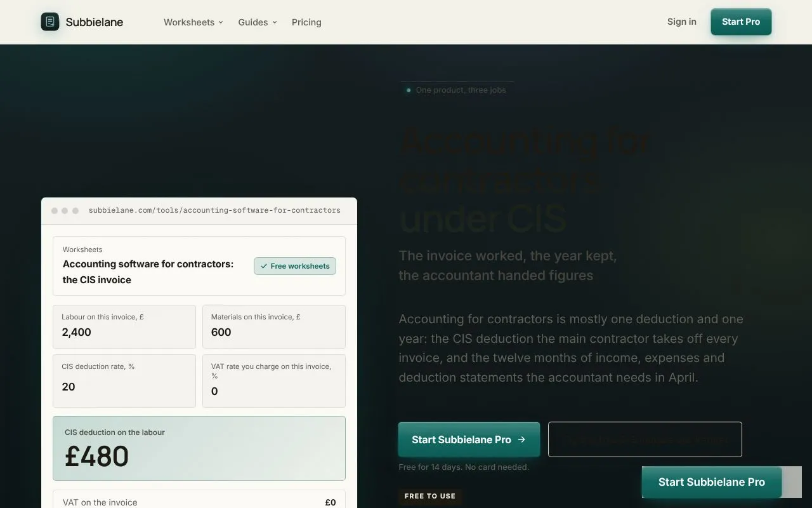This screenshot has height=508, width=812.
Task: Click floating Start Subbielane Pro button without arrow
Action: point(712,482)
